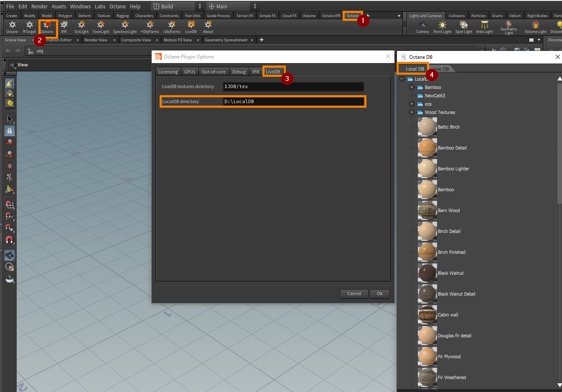The width and height of the screenshot is (562, 392).
Task: Confirm options with the Ok button
Action: point(379,293)
